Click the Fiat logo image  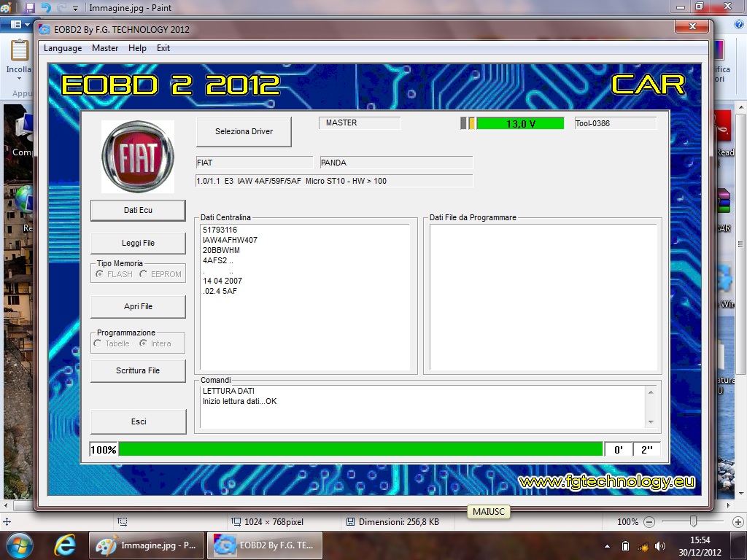click(137, 157)
